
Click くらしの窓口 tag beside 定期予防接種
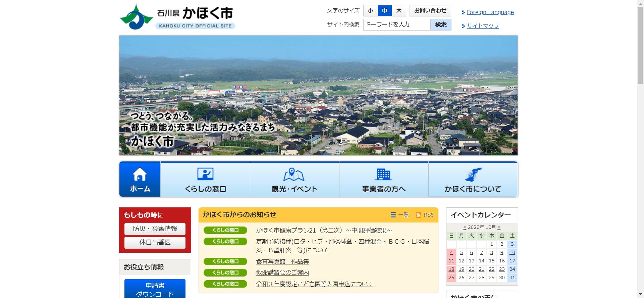click(x=225, y=241)
